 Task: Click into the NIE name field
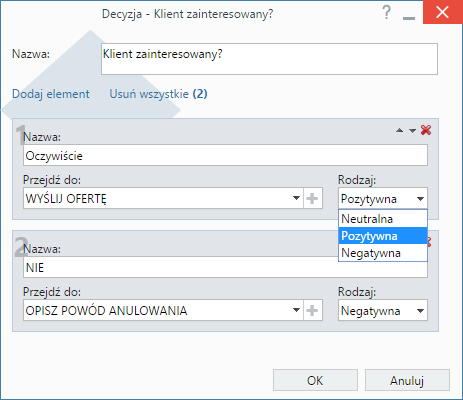[225, 267]
